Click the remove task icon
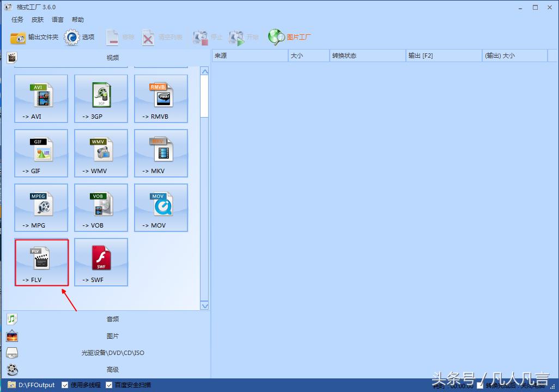This screenshot has height=392, width=559. click(112, 38)
